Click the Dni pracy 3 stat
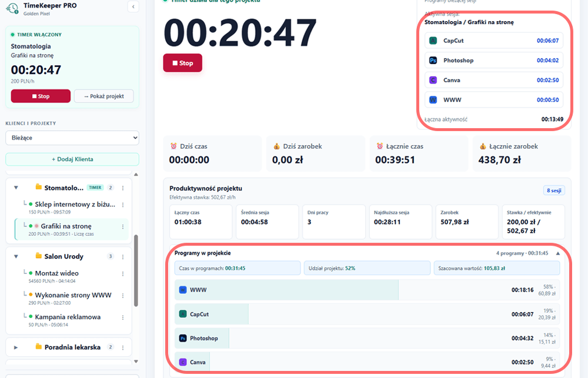Image resolution: width=588 pixels, height=378 pixels. click(334, 222)
